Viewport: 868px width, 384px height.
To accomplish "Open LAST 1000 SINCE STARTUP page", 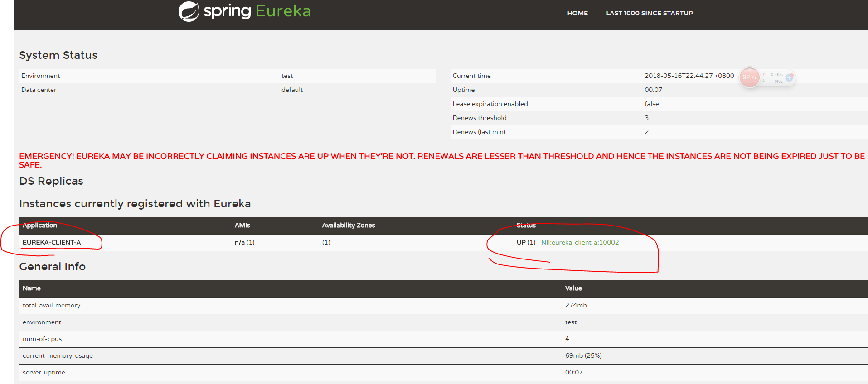I will pyautogui.click(x=649, y=13).
